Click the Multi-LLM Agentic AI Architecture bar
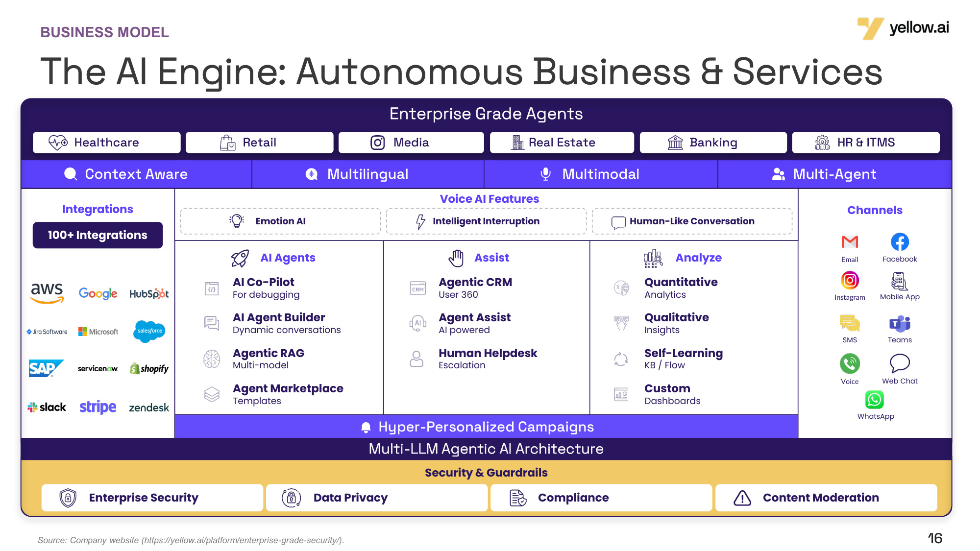 486,449
